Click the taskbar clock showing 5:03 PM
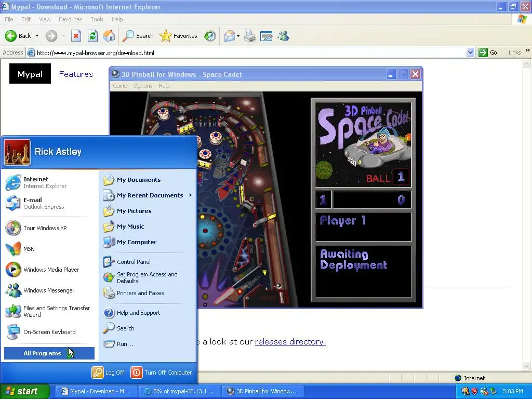 tap(513, 391)
